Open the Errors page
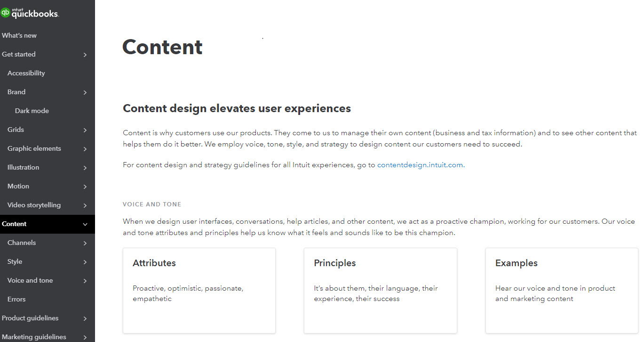 pyautogui.click(x=16, y=299)
